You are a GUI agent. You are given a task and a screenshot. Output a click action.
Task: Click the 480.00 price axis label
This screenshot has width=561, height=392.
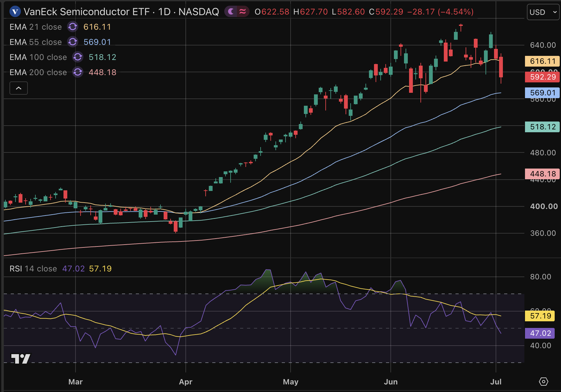(543, 153)
